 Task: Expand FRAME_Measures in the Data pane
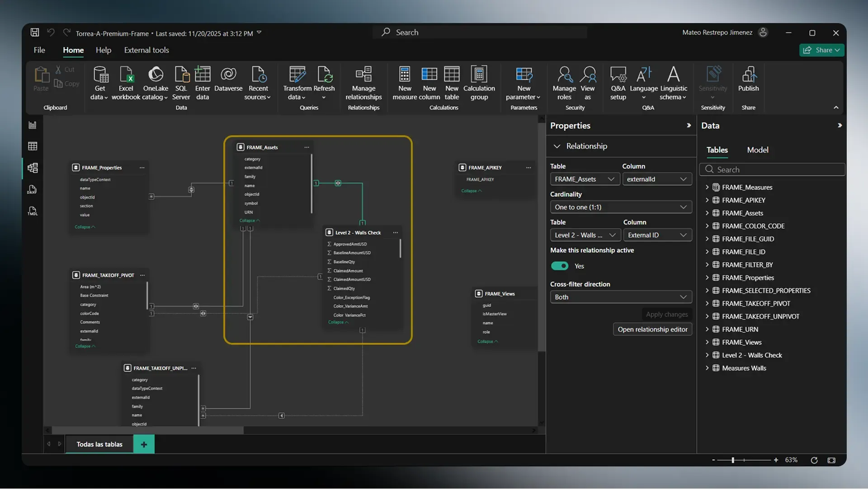[x=708, y=187]
